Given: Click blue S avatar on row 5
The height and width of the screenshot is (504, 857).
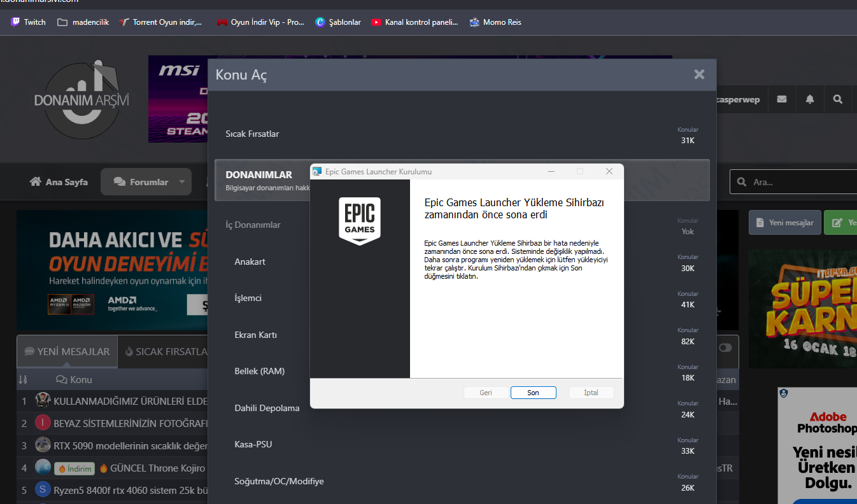Looking at the screenshot, I should [43, 489].
